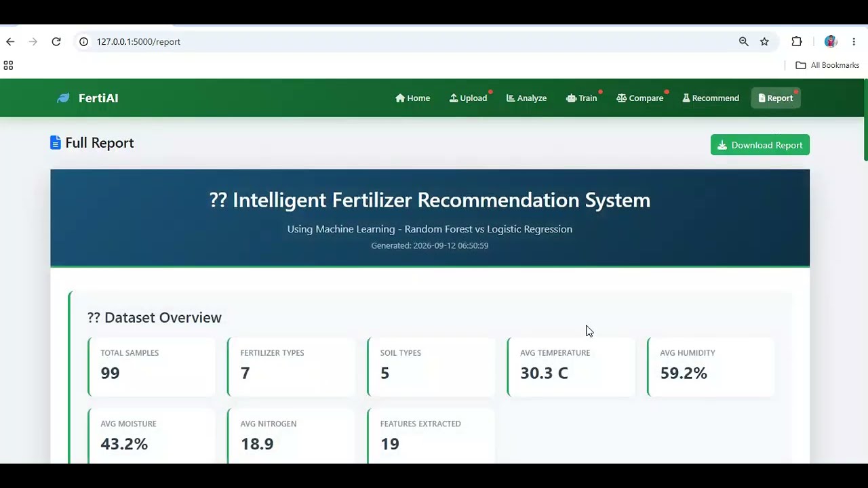Click the Generated timestamp text

coord(430,245)
